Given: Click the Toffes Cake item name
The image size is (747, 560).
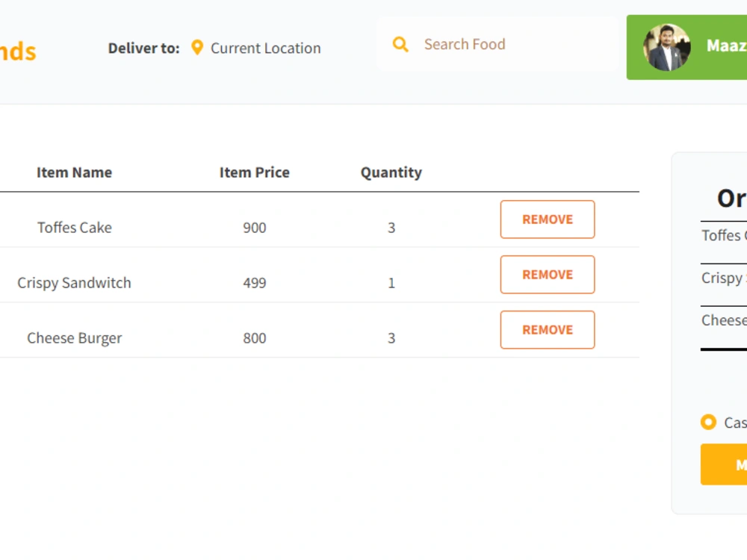Looking at the screenshot, I should coord(74,228).
